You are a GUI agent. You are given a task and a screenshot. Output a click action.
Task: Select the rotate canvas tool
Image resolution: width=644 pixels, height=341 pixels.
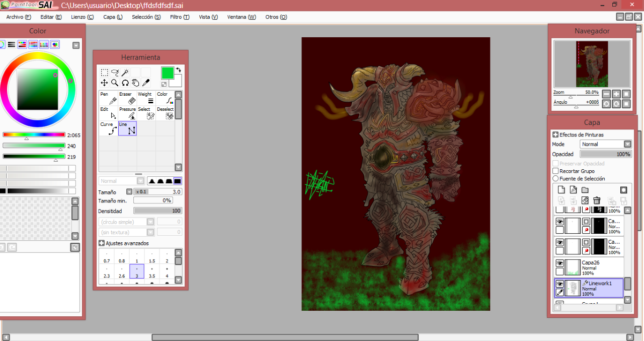click(125, 83)
